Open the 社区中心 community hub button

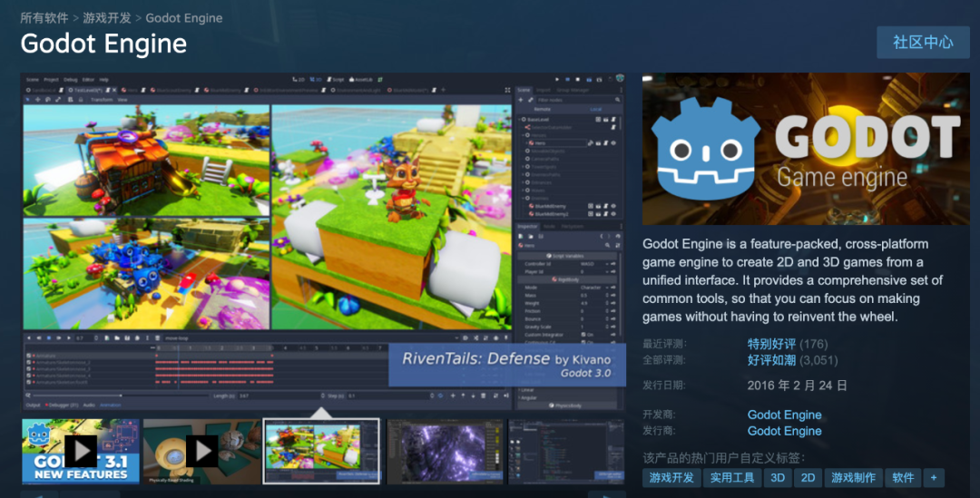(x=923, y=43)
